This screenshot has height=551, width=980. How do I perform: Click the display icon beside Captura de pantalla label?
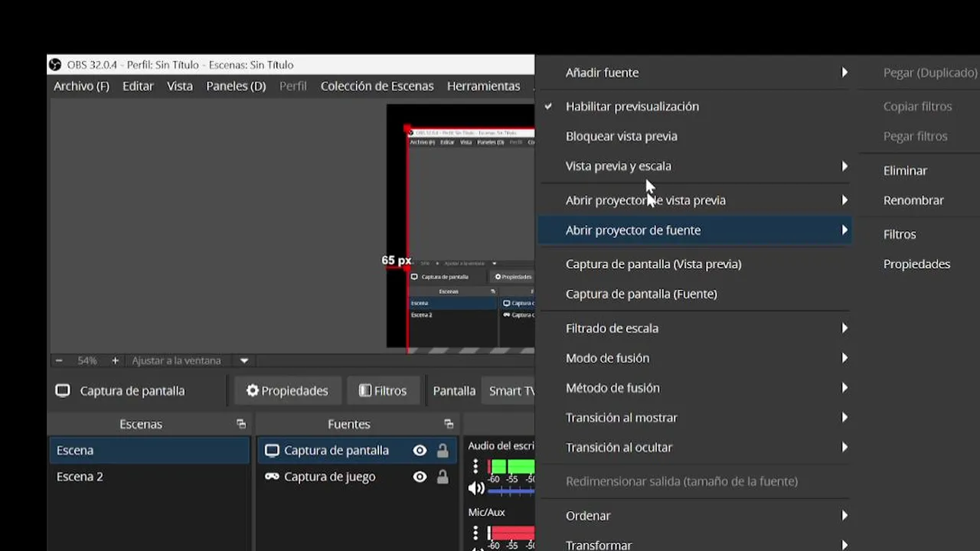63,390
